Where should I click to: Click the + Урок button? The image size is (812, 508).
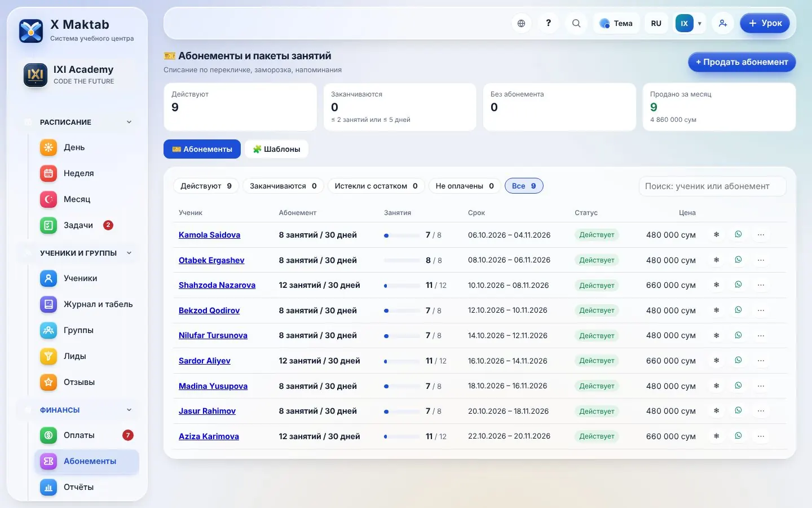[x=765, y=23]
